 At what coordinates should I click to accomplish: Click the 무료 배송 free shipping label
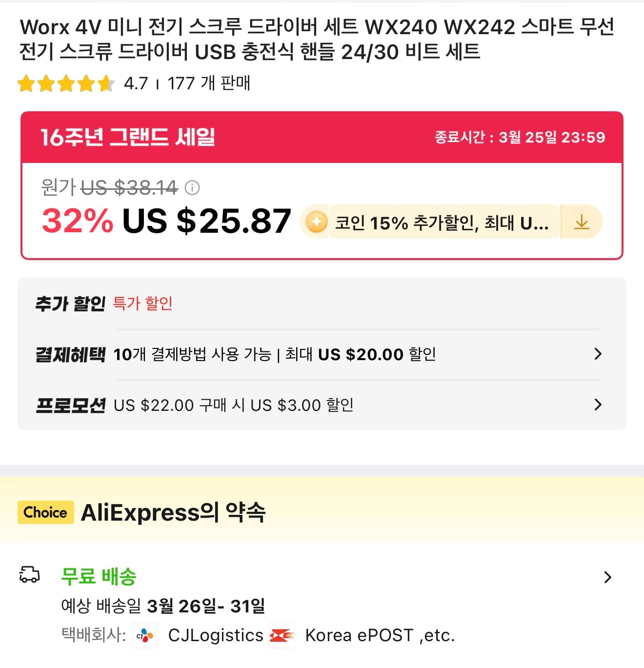(x=99, y=576)
